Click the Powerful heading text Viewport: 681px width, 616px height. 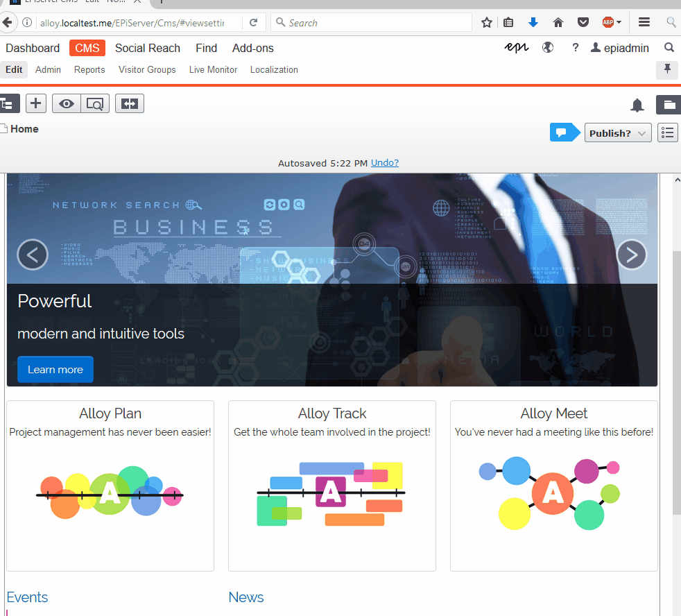55,301
